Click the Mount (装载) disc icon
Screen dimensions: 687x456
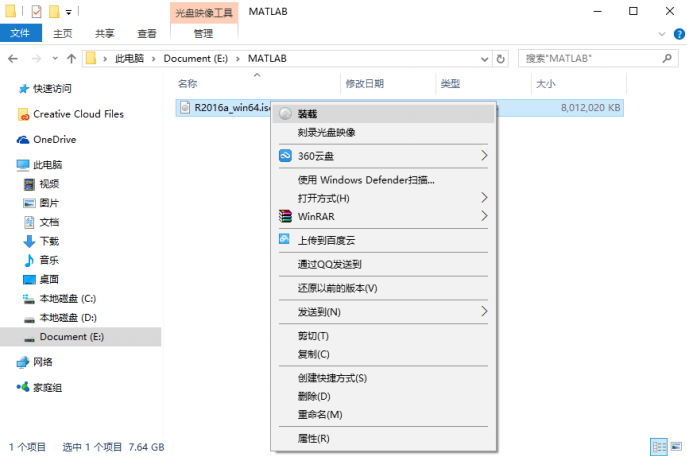pos(285,114)
